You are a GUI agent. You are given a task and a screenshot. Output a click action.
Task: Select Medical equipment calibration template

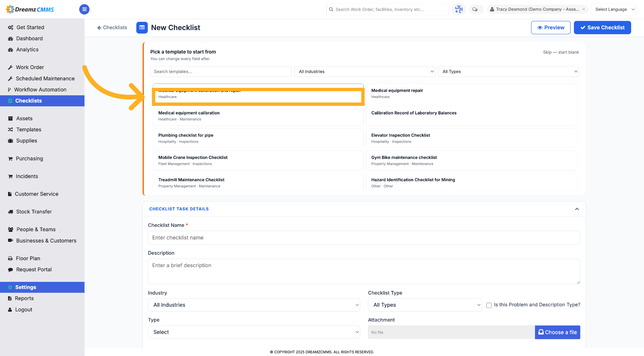[258, 116]
